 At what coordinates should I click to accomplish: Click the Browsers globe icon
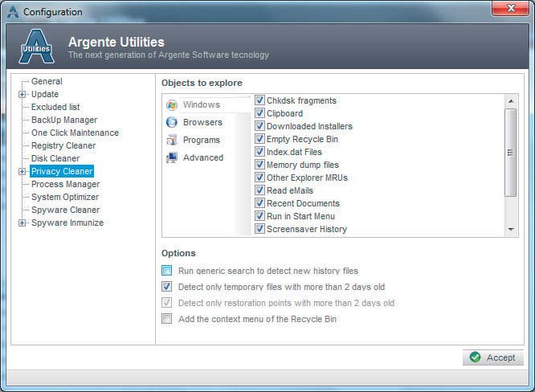click(x=172, y=122)
